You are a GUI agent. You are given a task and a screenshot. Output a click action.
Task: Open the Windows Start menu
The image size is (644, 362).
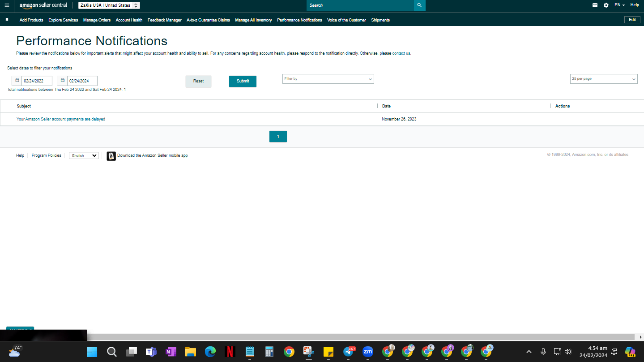pyautogui.click(x=92, y=352)
